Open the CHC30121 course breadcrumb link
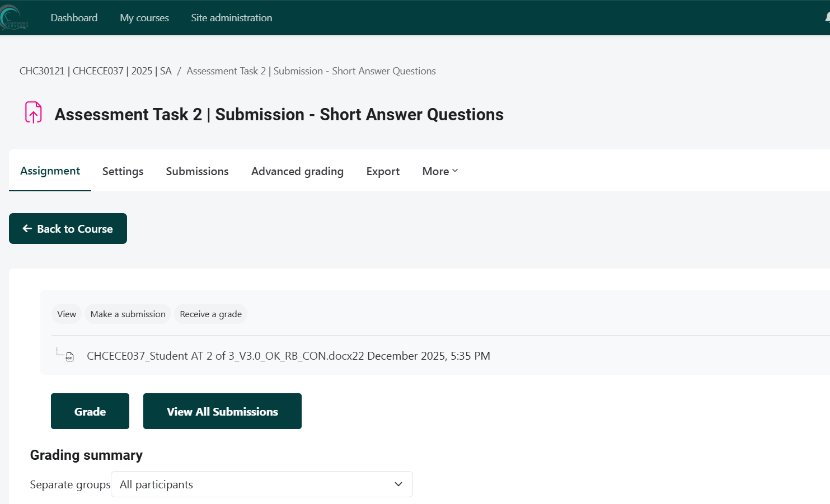830x504 pixels. [x=96, y=71]
